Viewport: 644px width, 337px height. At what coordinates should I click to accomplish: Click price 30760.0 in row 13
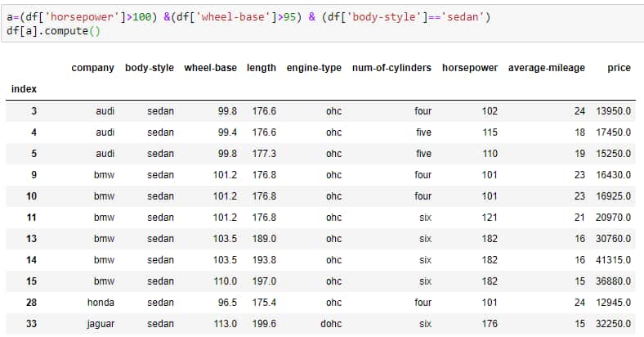[x=613, y=239]
